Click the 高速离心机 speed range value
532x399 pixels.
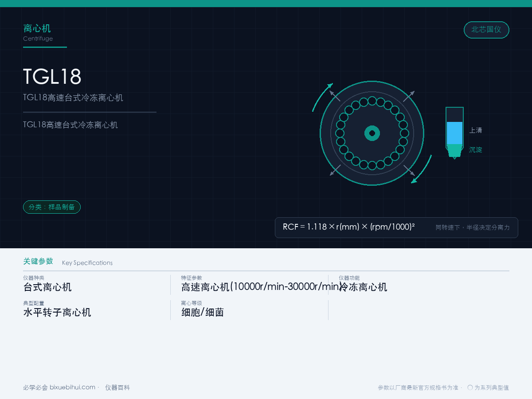[262, 287]
